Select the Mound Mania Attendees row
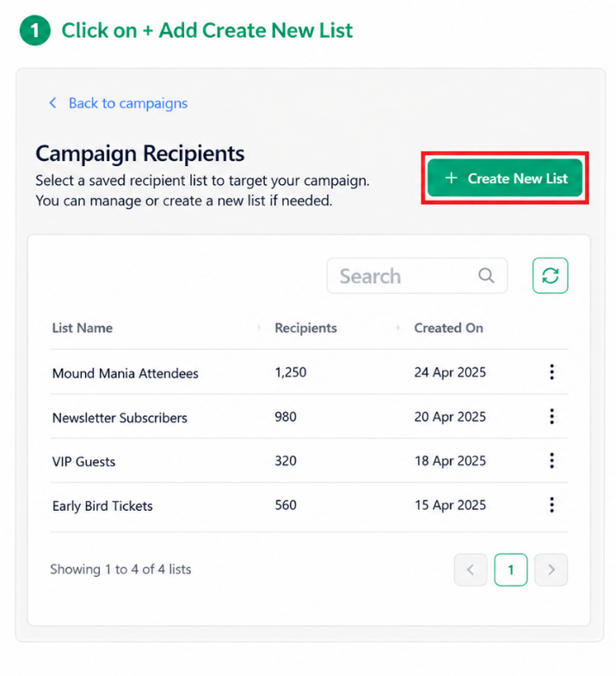 pos(310,372)
